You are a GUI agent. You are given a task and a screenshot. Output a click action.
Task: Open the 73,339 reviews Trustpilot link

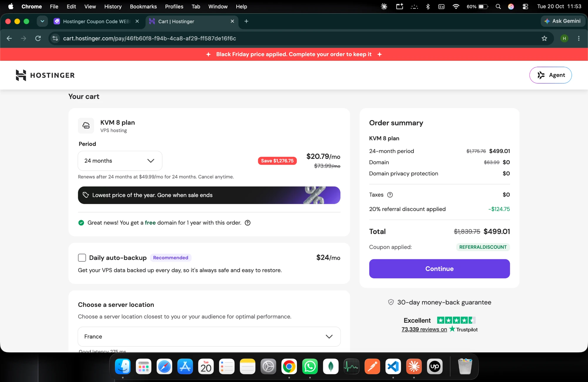424,329
